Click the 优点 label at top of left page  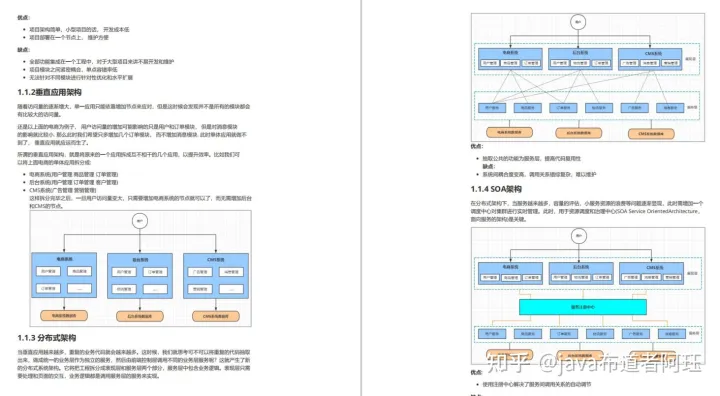[23, 17]
